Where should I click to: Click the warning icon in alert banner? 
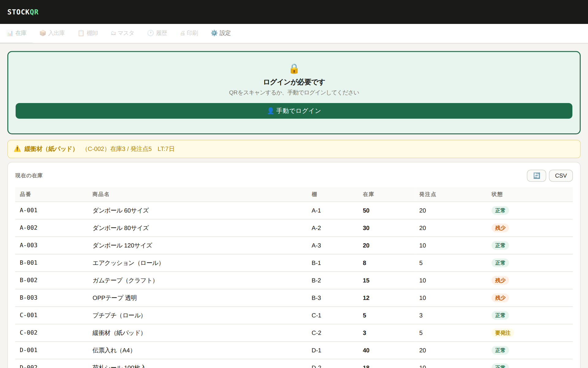[17, 149]
